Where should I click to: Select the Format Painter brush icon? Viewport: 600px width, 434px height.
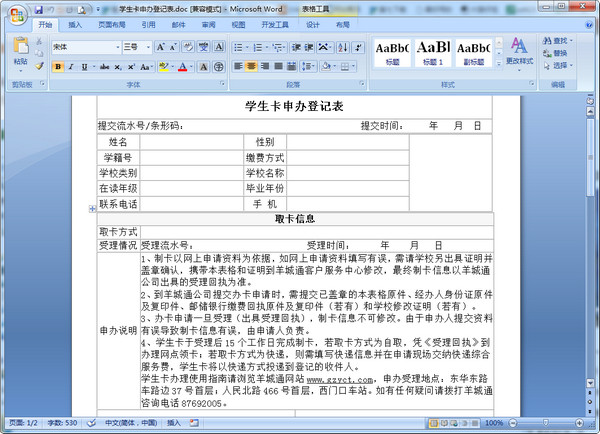(x=40, y=67)
